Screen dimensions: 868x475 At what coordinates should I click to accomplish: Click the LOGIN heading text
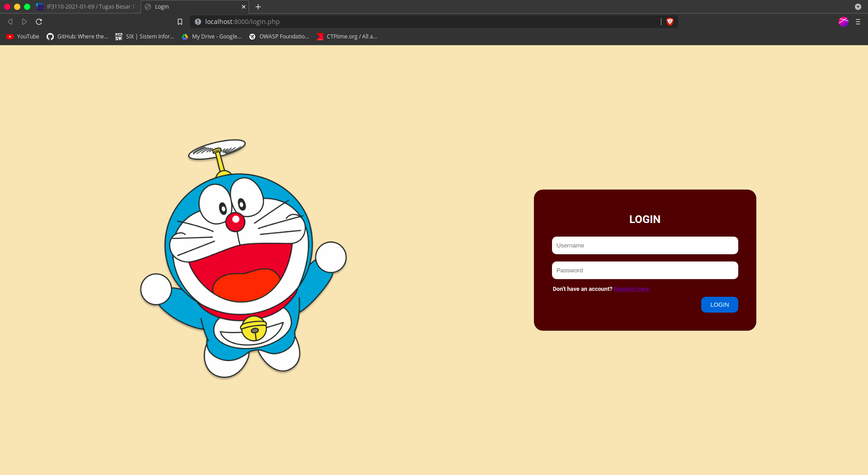click(645, 219)
